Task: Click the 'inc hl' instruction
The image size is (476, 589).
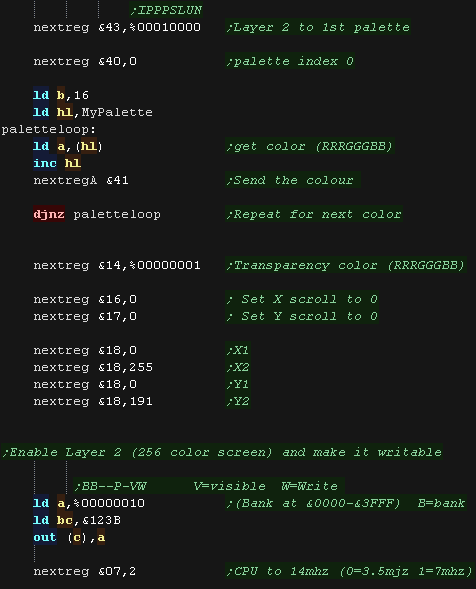Action: (x=57, y=163)
